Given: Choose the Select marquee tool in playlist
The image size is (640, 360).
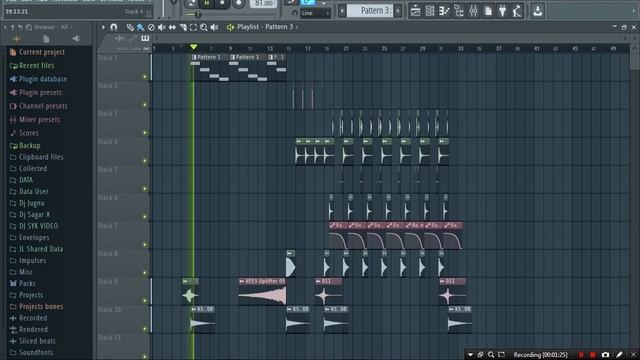Looking at the screenshot, I should 193,27.
